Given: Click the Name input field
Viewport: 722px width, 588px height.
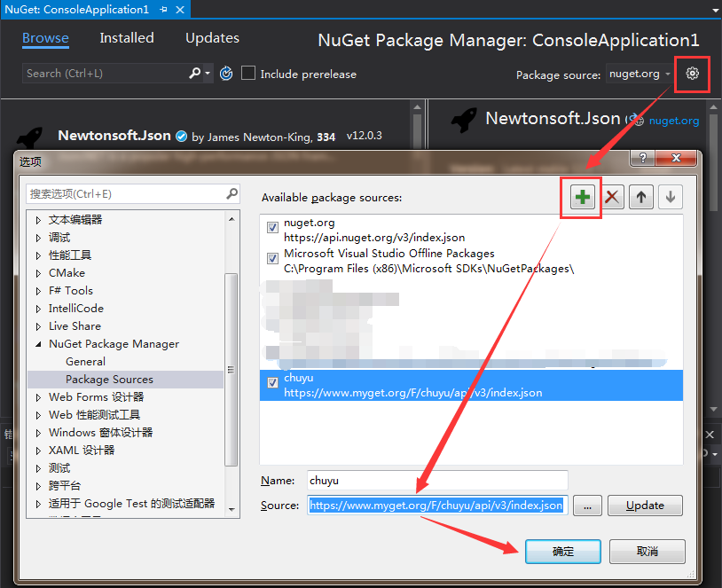Looking at the screenshot, I should pyautogui.click(x=437, y=481).
